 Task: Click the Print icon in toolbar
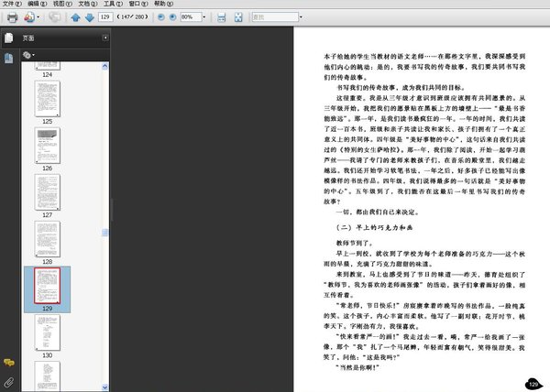(12, 17)
